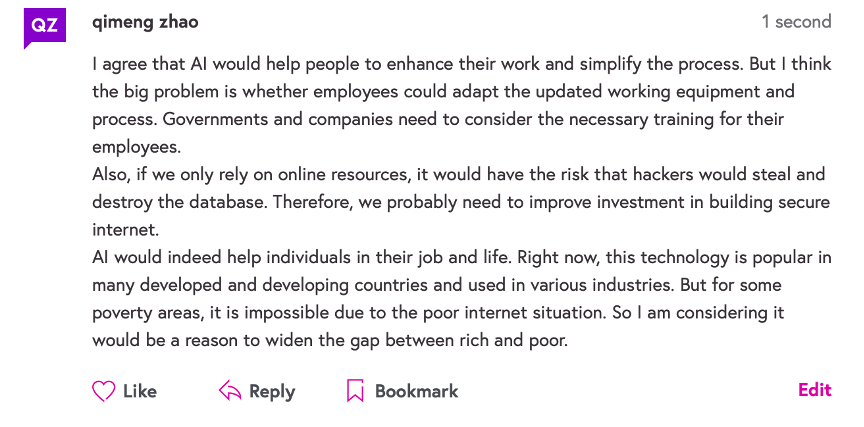Click the line starting 'many developed and developing'
The height and width of the screenshot is (427, 864).
click(461, 285)
